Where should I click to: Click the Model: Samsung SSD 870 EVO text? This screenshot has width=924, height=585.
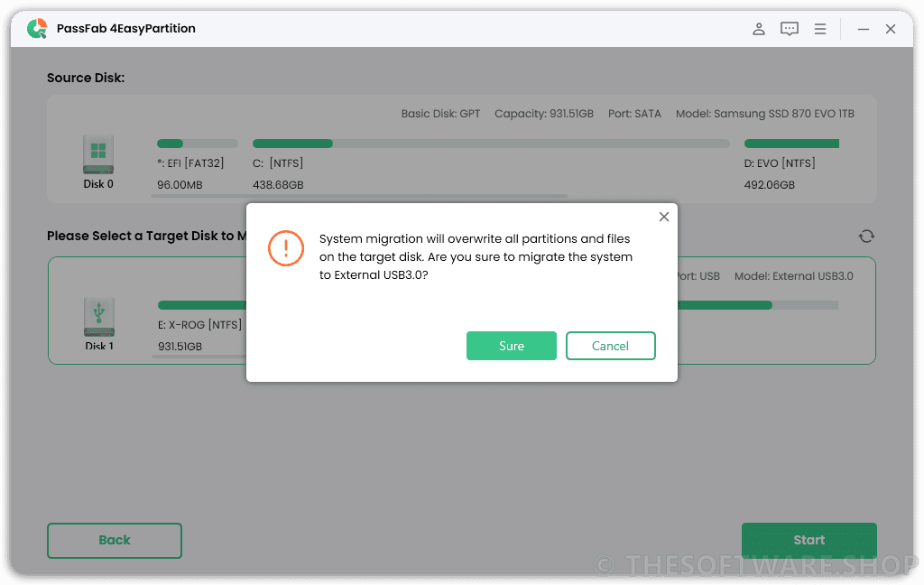click(x=765, y=114)
